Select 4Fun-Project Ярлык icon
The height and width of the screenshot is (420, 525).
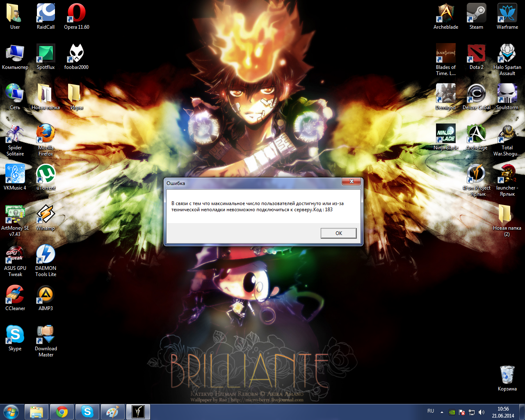(476, 180)
